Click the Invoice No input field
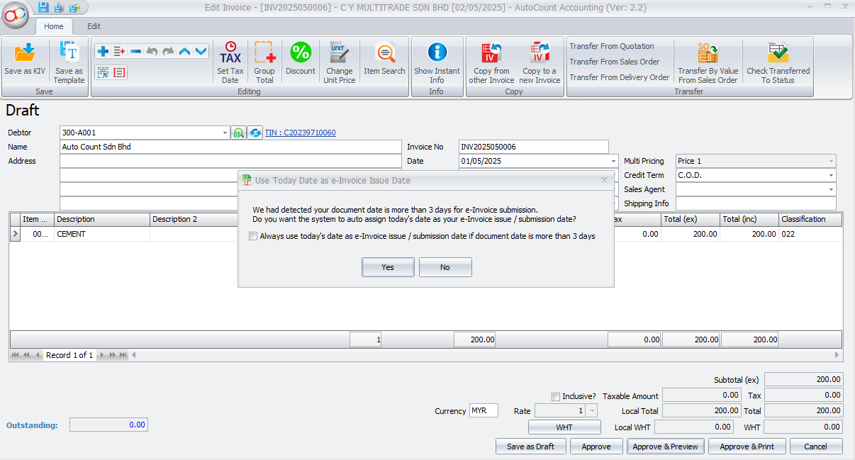 click(x=533, y=147)
